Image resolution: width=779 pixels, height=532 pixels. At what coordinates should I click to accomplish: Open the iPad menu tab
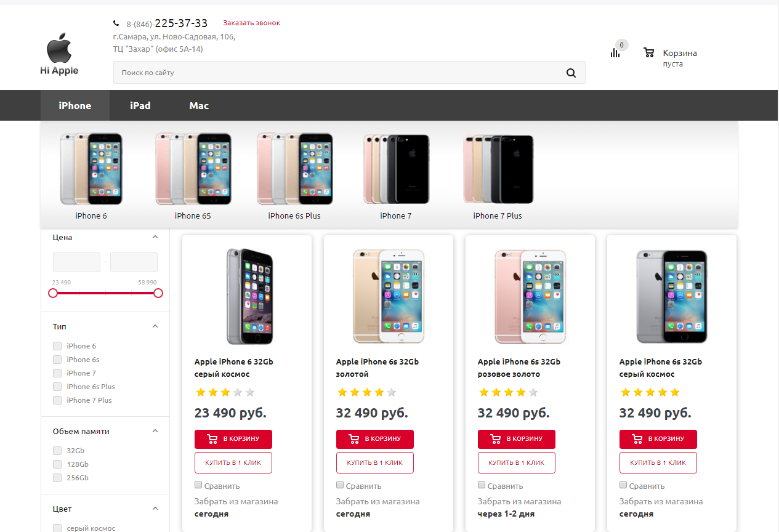coord(140,105)
